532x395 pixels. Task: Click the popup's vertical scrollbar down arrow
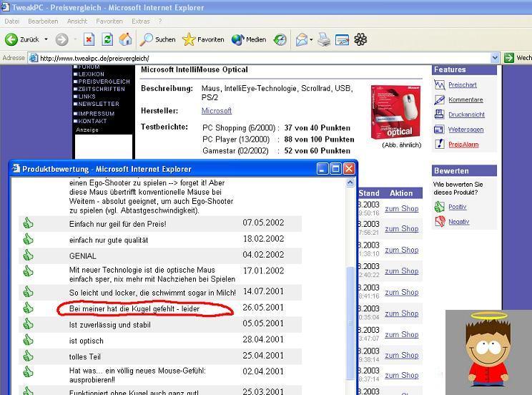point(350,389)
